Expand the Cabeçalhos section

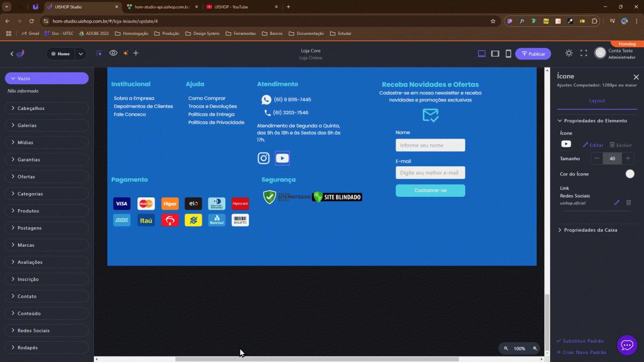click(x=47, y=108)
